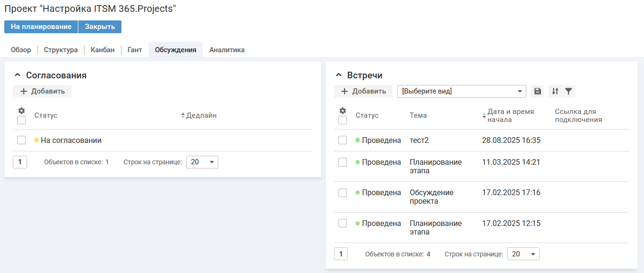Open the Аналитика tab

point(227,50)
